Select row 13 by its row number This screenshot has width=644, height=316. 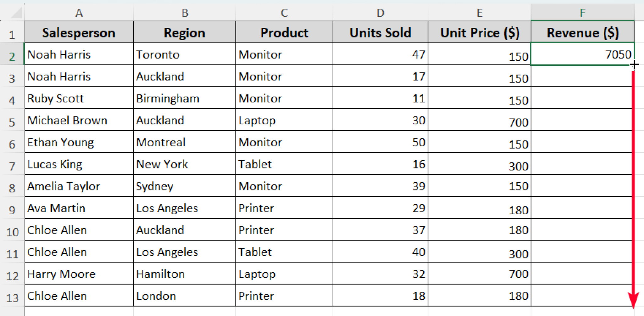13,296
